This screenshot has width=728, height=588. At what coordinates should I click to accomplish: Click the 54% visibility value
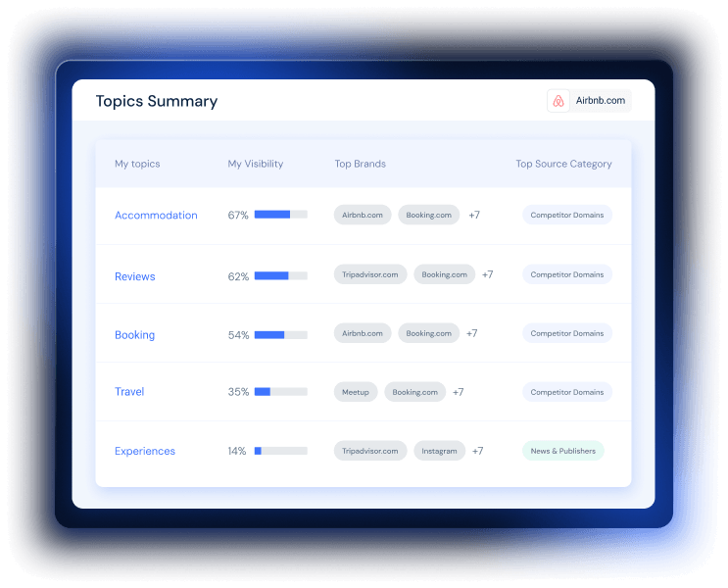[x=238, y=335]
